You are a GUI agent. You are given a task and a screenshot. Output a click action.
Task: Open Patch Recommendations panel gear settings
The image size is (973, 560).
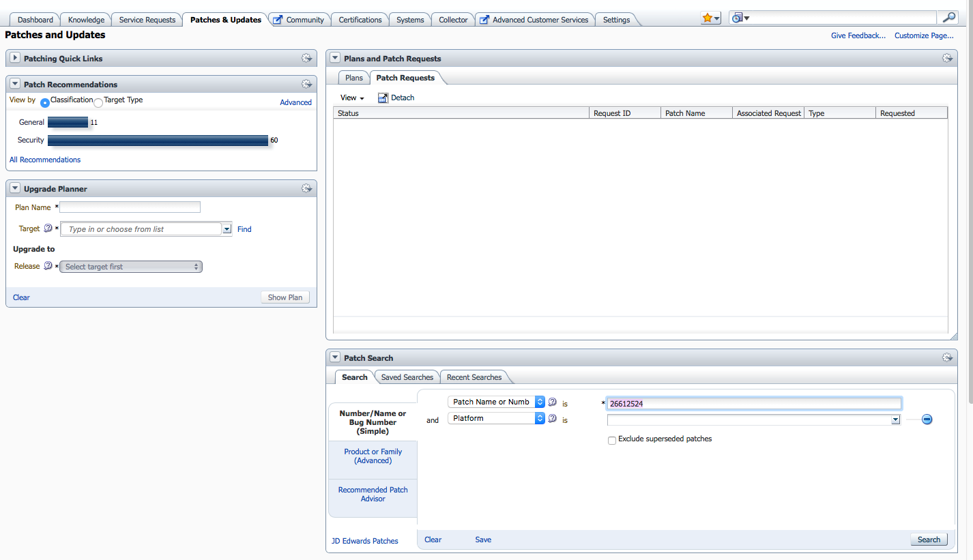pos(306,84)
